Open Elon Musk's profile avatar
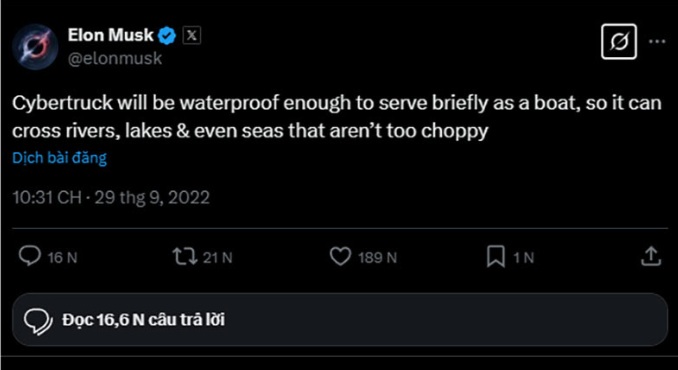The image size is (678, 370). [35, 47]
